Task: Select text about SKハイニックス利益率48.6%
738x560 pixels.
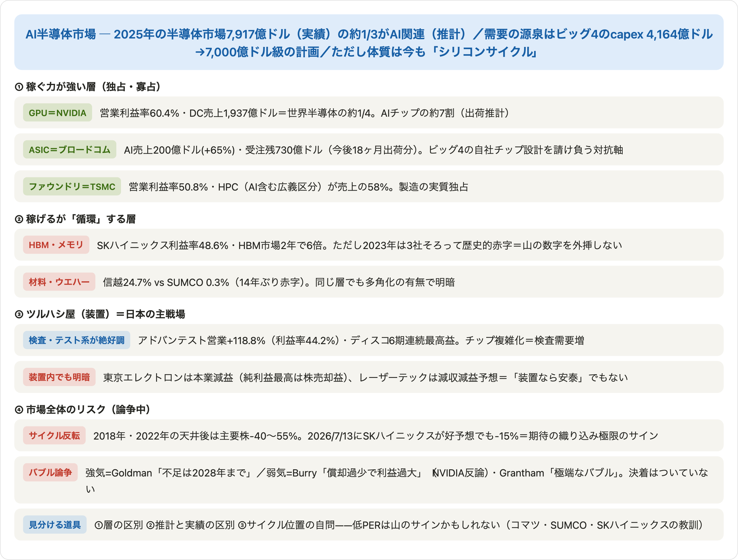Action: (x=359, y=245)
